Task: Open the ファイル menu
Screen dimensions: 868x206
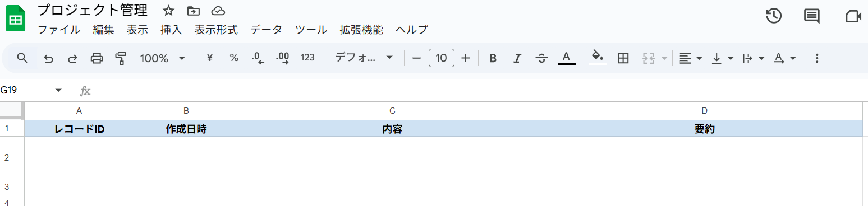Action: pos(59,30)
